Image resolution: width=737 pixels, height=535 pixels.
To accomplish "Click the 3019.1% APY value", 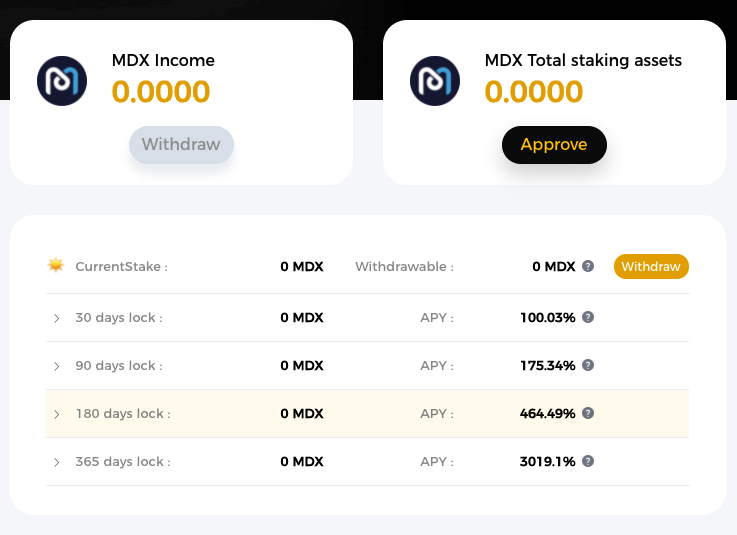I will point(548,462).
